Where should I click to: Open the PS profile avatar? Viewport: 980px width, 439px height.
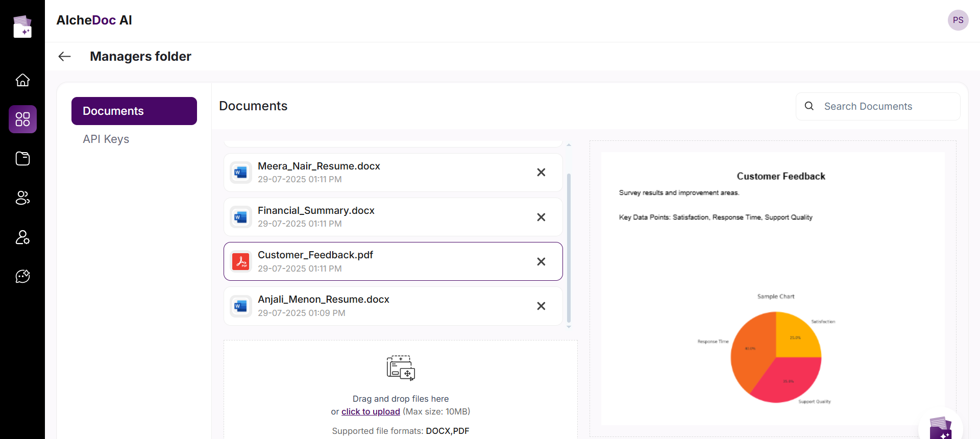pyautogui.click(x=958, y=20)
